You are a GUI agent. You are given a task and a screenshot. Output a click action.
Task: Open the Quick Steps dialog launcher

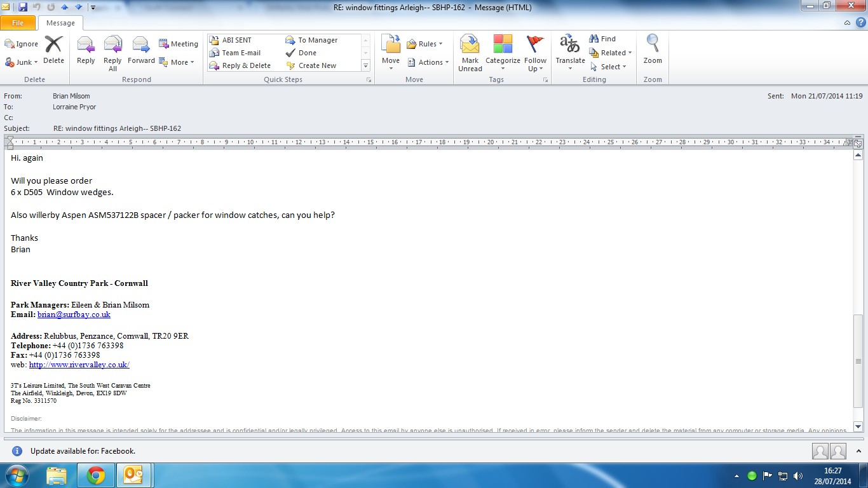(368, 80)
